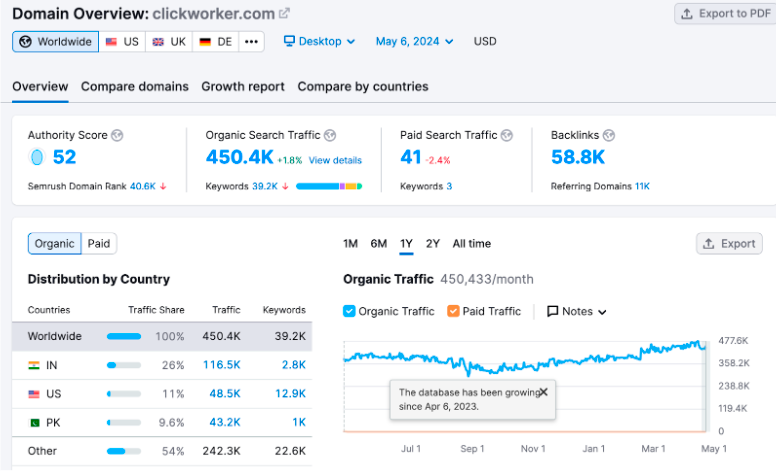
Task: Click paid Keywords 3 link
Action: [449, 187]
